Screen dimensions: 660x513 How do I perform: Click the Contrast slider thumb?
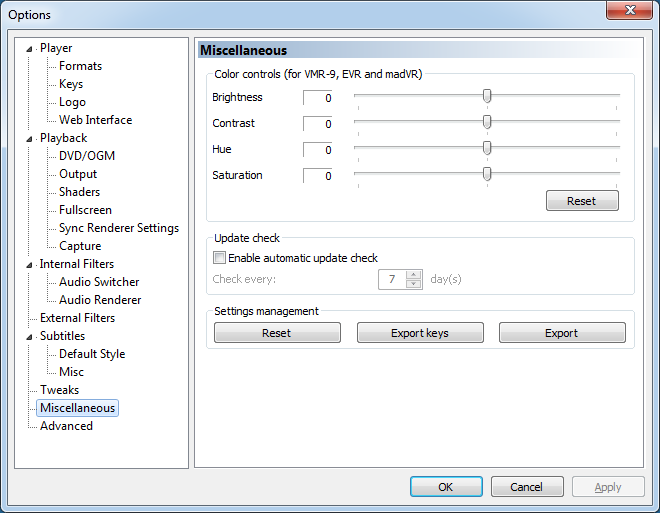(487, 122)
